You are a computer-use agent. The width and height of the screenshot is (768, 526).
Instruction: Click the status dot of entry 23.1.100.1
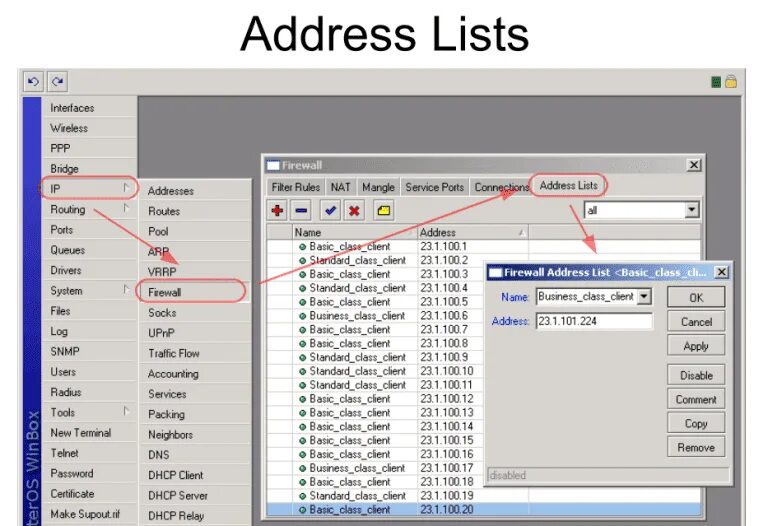(303, 247)
